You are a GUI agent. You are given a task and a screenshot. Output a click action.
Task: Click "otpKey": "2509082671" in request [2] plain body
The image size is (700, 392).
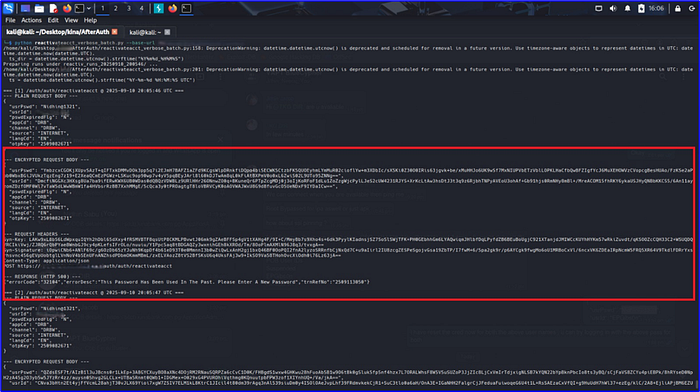point(41,346)
